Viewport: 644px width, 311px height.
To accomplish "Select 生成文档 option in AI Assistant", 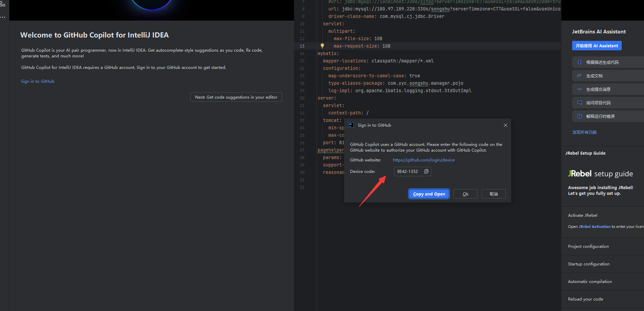I will pos(608,76).
